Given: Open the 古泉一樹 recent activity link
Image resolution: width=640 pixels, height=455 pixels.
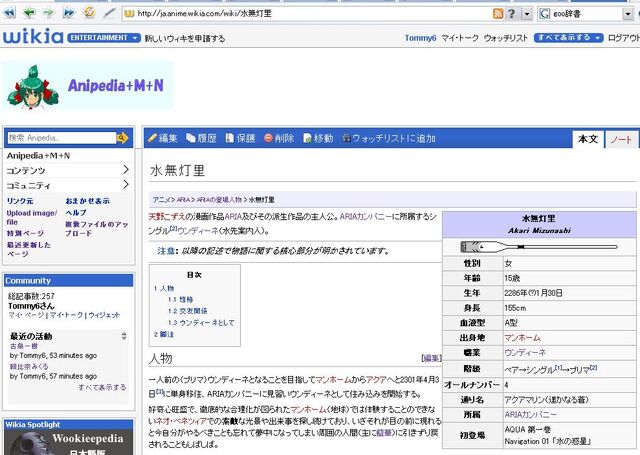Looking at the screenshot, I should [x=24, y=346].
